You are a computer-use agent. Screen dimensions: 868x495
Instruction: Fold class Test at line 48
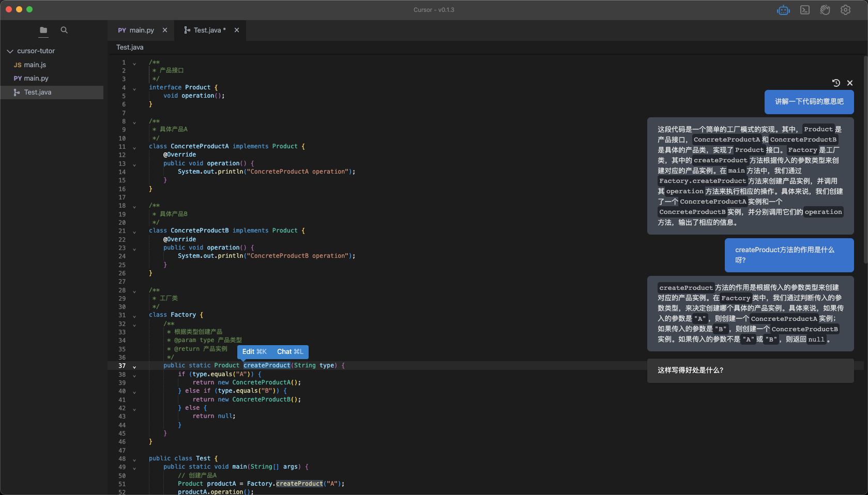coord(134,460)
